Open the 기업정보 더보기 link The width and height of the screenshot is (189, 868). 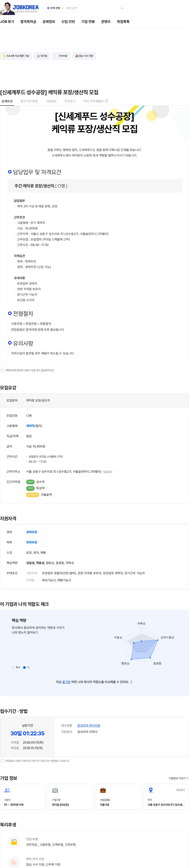pyautogui.click(x=178, y=778)
